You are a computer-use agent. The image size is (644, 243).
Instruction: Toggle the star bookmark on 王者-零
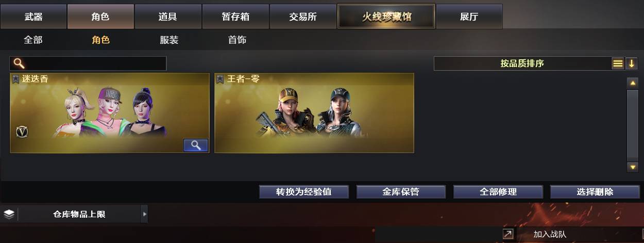pyautogui.click(x=220, y=79)
